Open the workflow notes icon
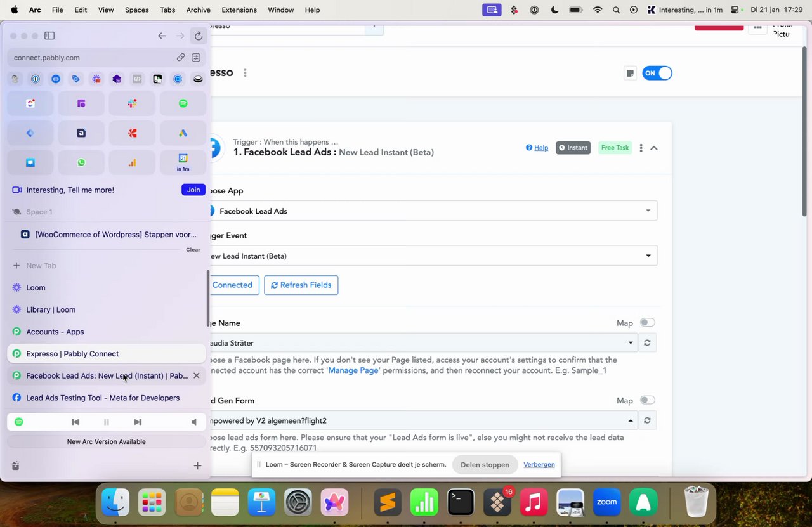Screen dimensions: 812x527 pos(630,73)
